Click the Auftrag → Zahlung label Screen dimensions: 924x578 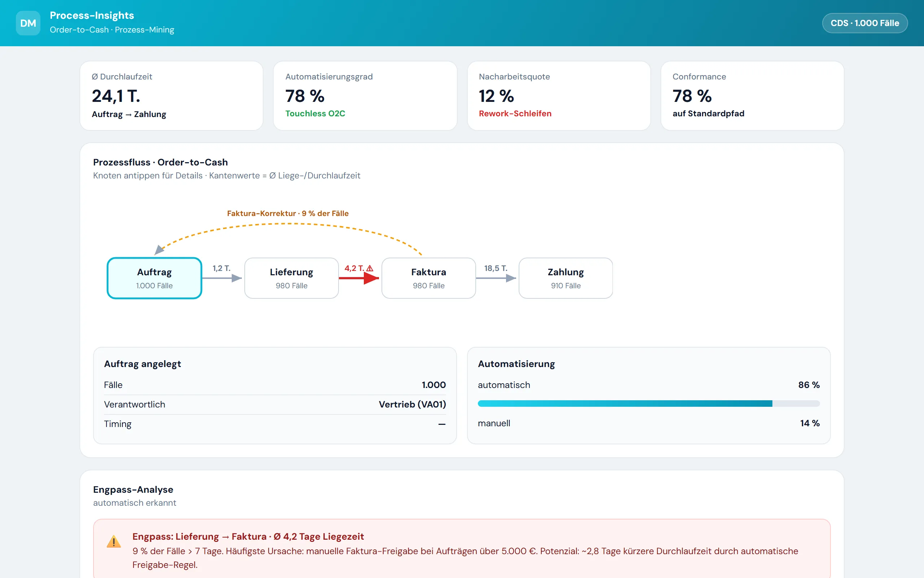(x=128, y=114)
